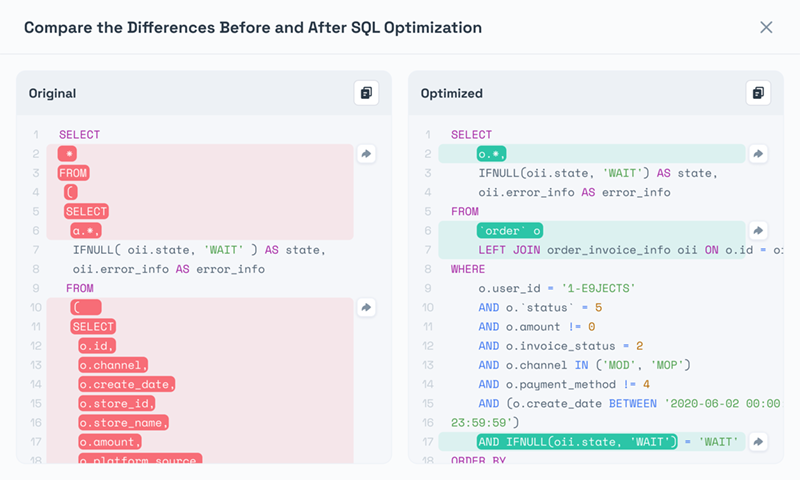Screen dimensions: 800x480
Task: Click the 'Optimized' panel header
Action: pos(451,93)
